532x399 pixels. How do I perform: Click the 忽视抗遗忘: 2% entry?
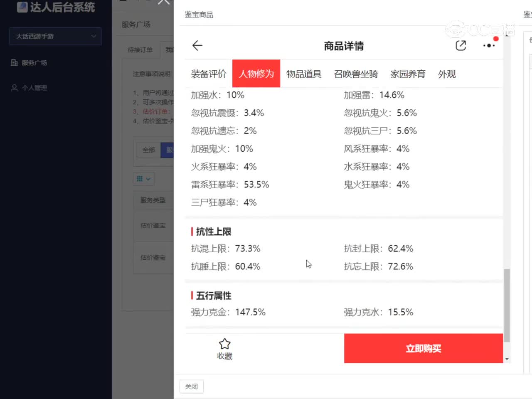[x=224, y=131]
